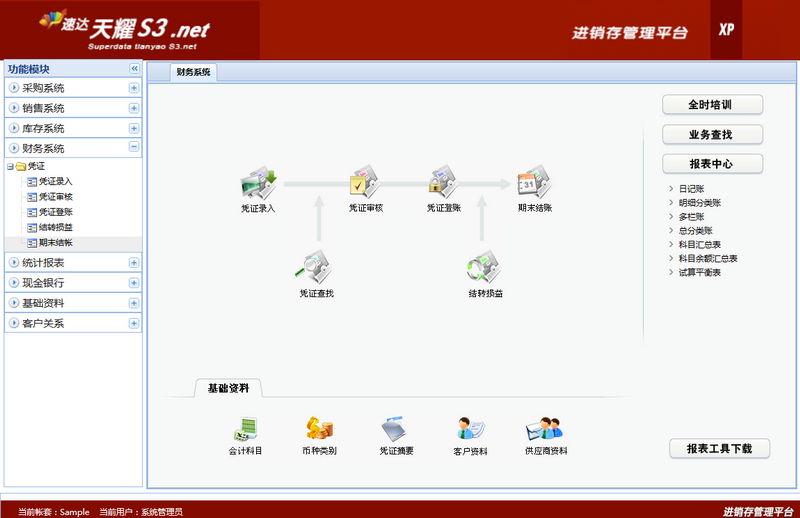The height and width of the screenshot is (518, 800).
Task: Collapse the 功能模块 sidebar panel
Action: (134, 69)
